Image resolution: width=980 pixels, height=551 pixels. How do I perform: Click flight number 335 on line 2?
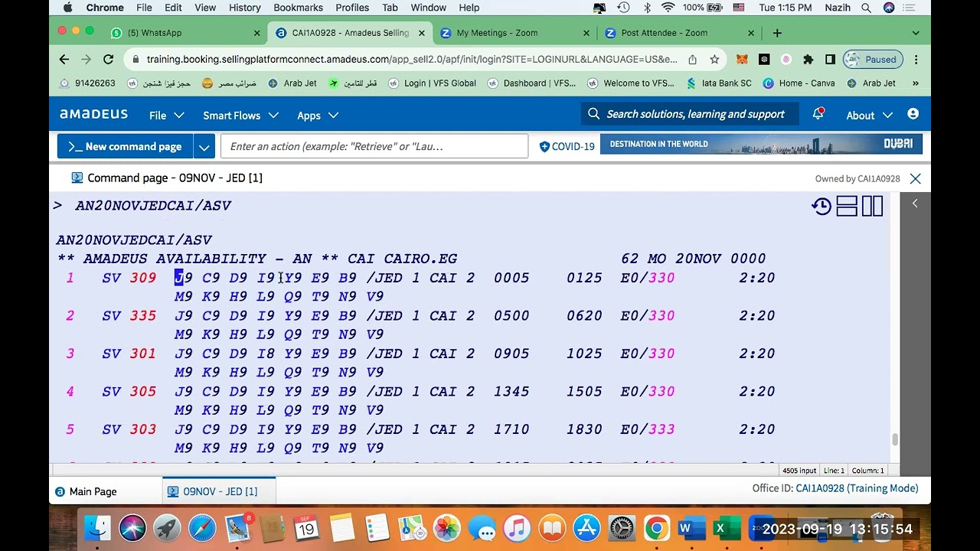[x=142, y=315]
